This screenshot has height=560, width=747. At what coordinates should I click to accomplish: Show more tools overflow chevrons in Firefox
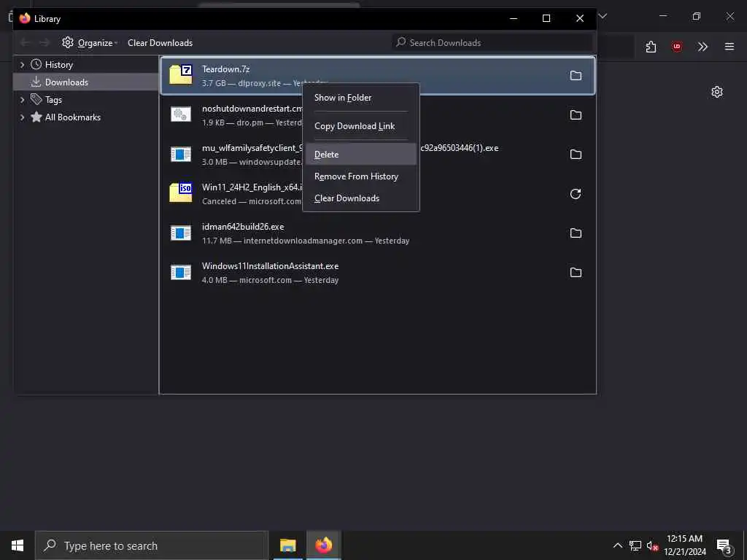703,47
